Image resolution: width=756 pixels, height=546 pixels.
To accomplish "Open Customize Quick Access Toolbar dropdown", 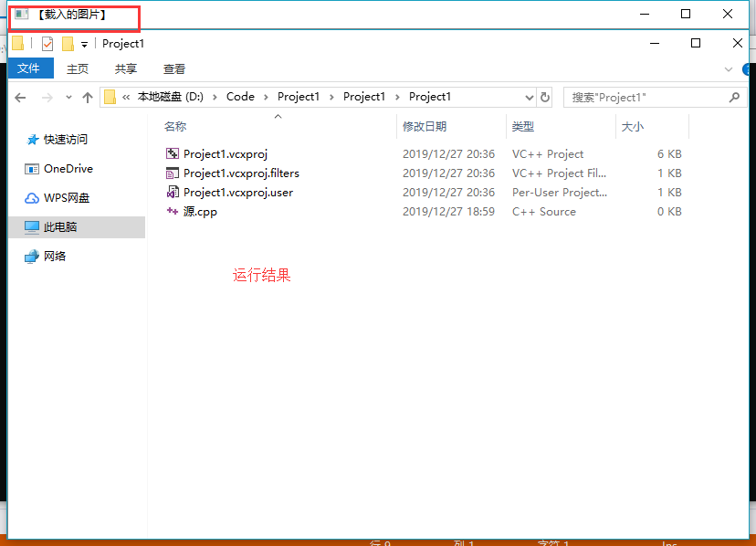I will click(x=84, y=45).
